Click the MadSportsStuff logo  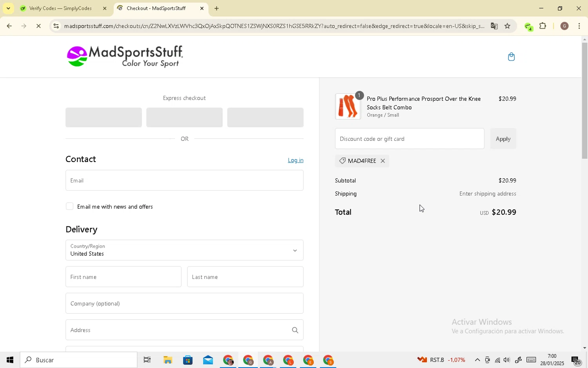point(124,56)
